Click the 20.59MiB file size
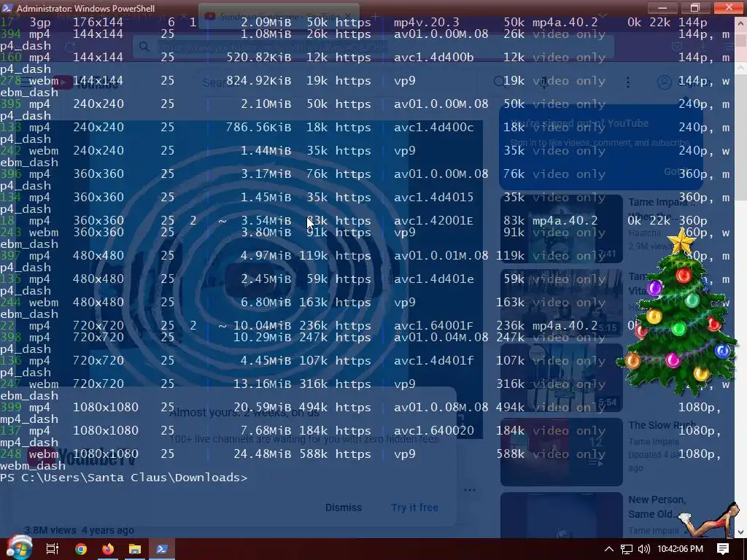747x560 pixels. 262,407
